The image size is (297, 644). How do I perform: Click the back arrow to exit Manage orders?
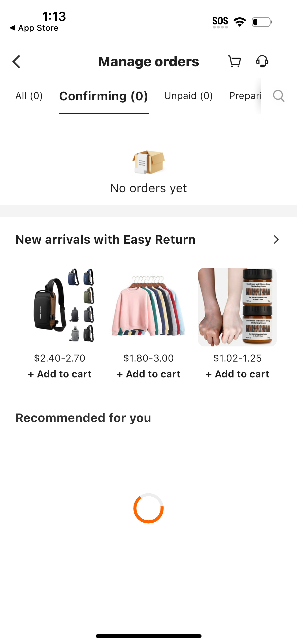(16, 61)
